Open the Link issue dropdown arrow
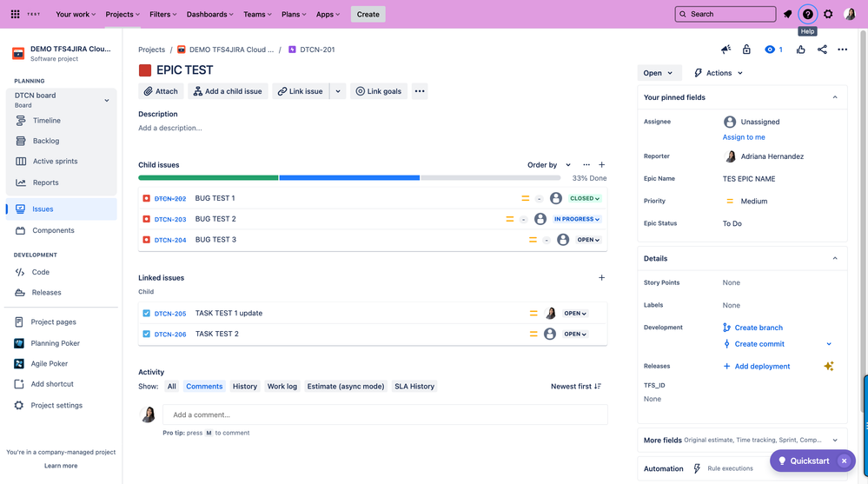The height and width of the screenshot is (484, 868). pos(338,91)
